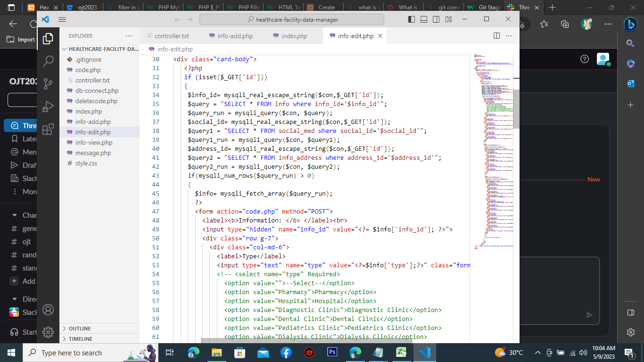The width and height of the screenshot is (644, 362).
Task: Open the Extensions view
Action: point(48,129)
